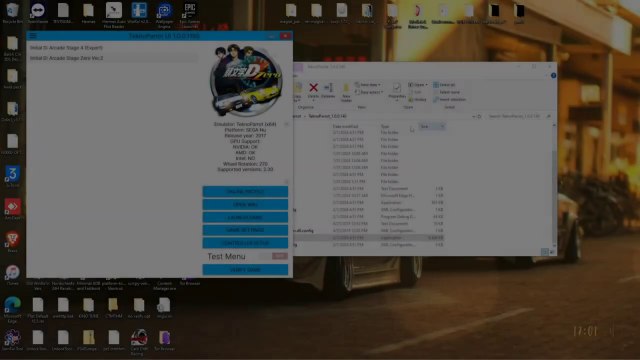Open the 3uTools desktop icon

[x=12, y=176]
